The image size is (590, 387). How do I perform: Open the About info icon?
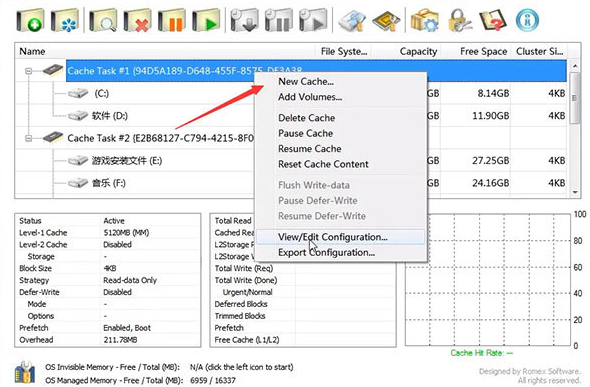(x=527, y=20)
